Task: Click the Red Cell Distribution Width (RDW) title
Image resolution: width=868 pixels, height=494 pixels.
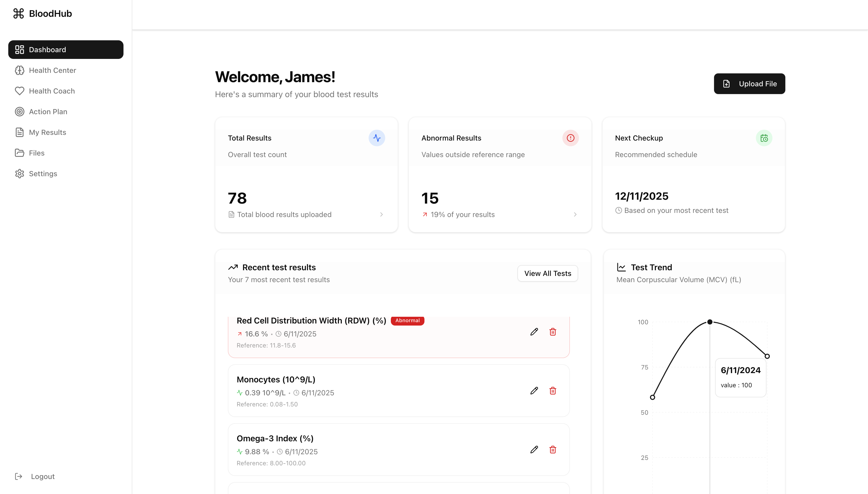Action: point(311,321)
